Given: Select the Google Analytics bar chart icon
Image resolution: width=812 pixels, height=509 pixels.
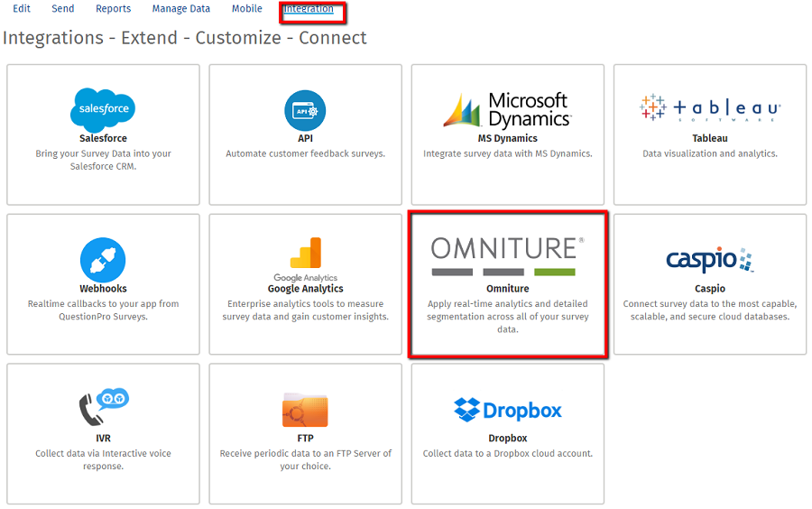Looking at the screenshot, I should 305,254.
